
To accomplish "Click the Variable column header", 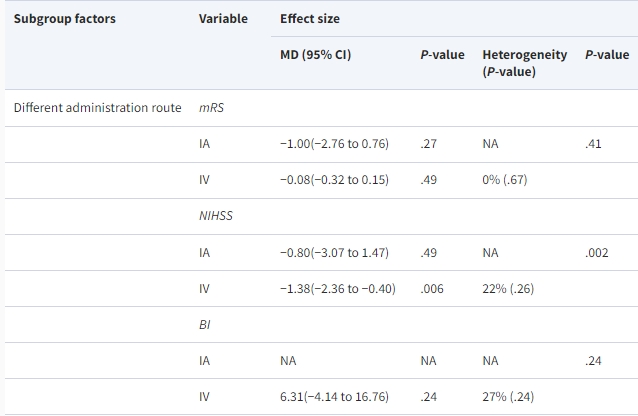I will click(224, 19).
